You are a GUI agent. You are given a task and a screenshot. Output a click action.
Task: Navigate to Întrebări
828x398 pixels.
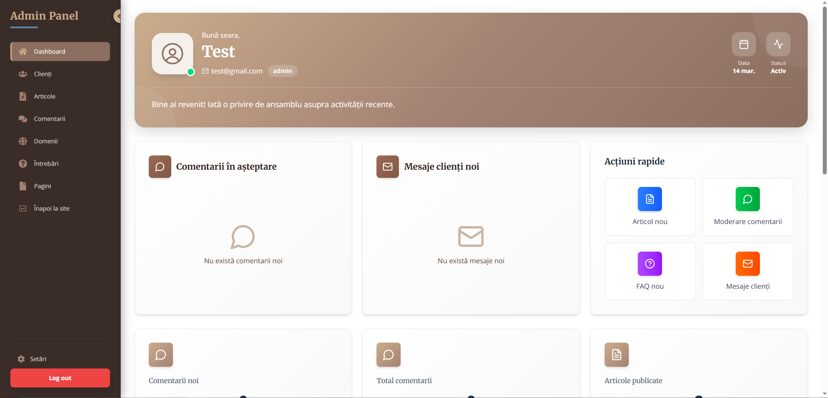click(60, 164)
